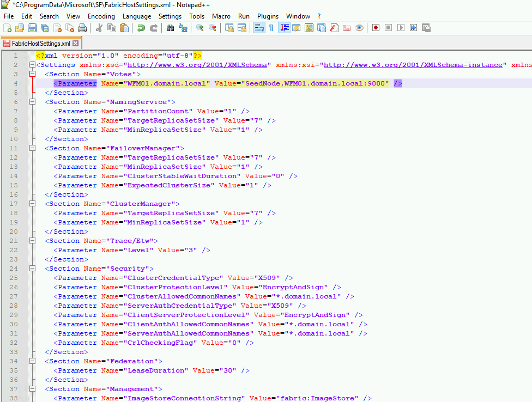Close the FabricHostSettings.xml tab
Image resolution: width=532 pixels, height=402 pixels.
[76, 44]
